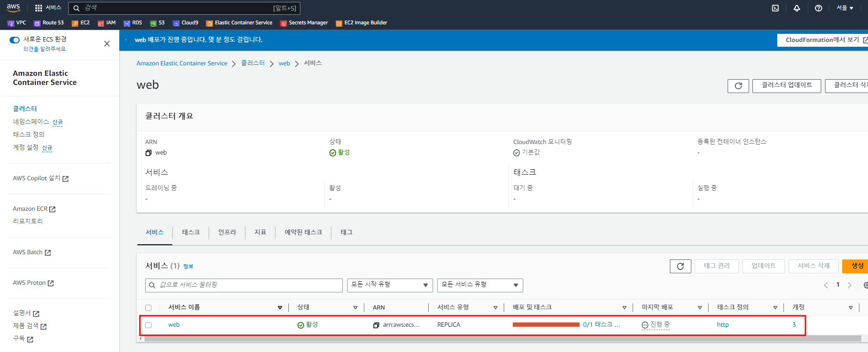Close the new ECS experience notice

coord(107,43)
